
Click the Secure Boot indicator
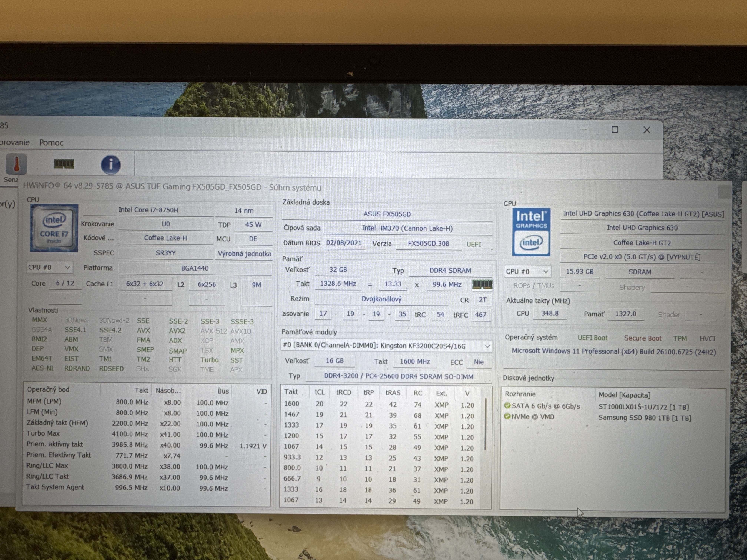[643, 338]
